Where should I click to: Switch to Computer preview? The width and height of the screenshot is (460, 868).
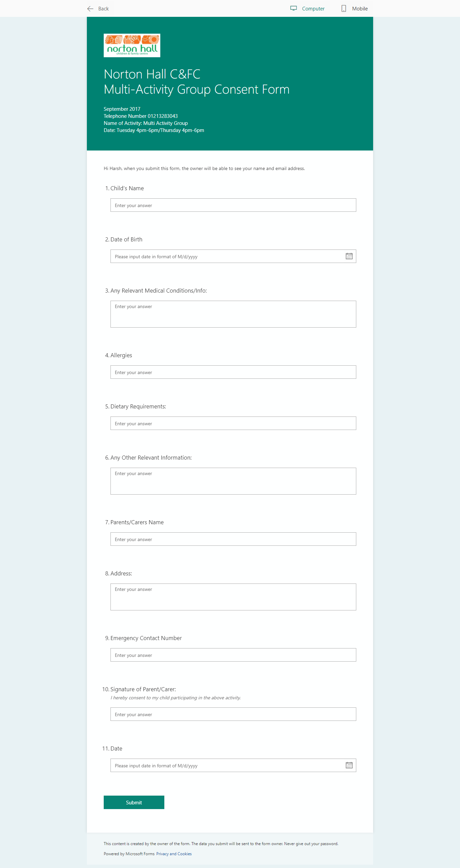[x=307, y=9]
